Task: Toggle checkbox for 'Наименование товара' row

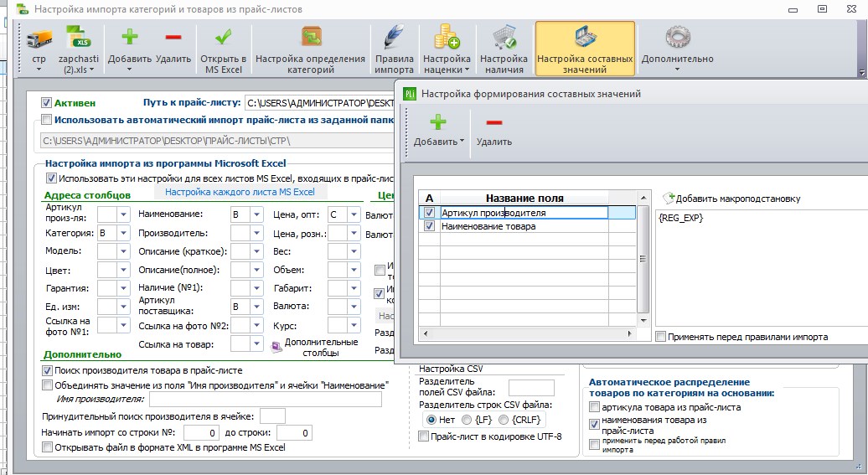Action: pyautogui.click(x=429, y=226)
